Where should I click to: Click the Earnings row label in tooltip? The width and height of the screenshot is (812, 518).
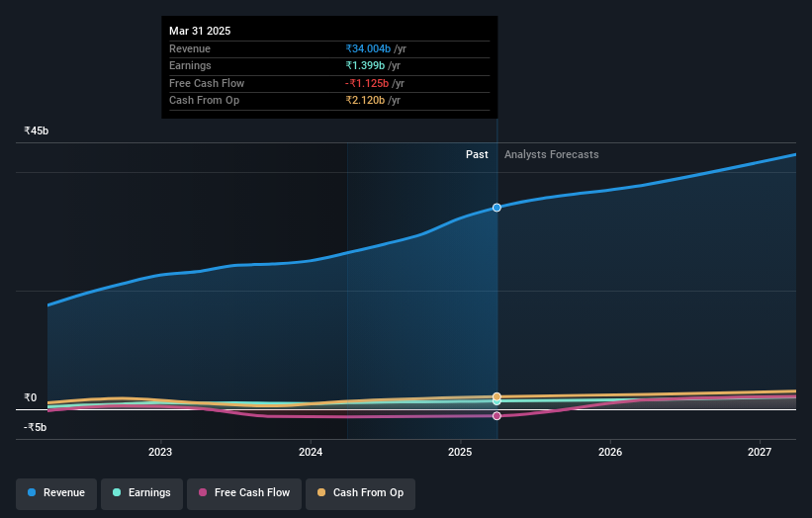tap(190, 65)
